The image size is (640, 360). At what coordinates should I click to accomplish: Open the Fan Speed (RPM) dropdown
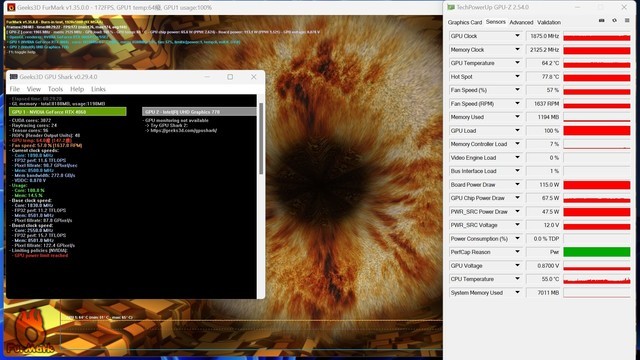tap(517, 103)
